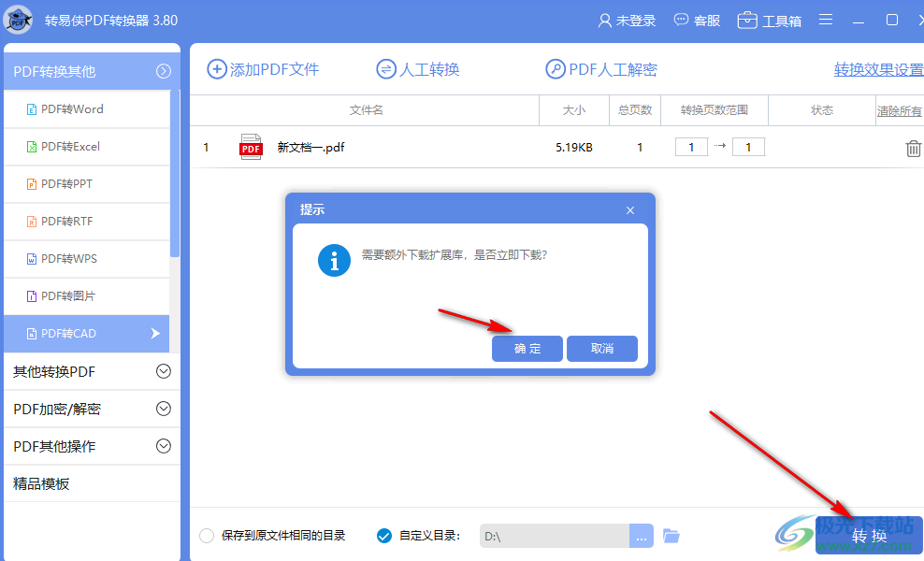Choose 人工转换 manual conversion
The image size is (924, 561).
(418, 69)
